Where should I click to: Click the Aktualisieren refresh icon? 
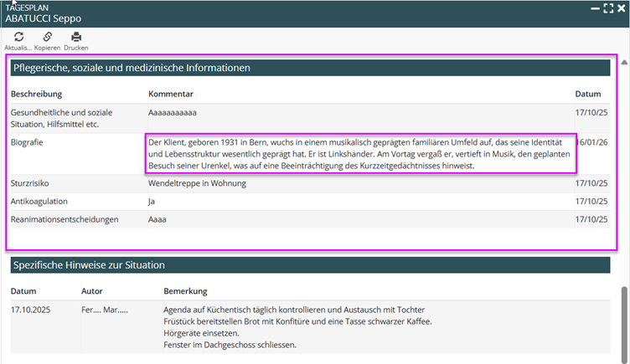click(19, 37)
